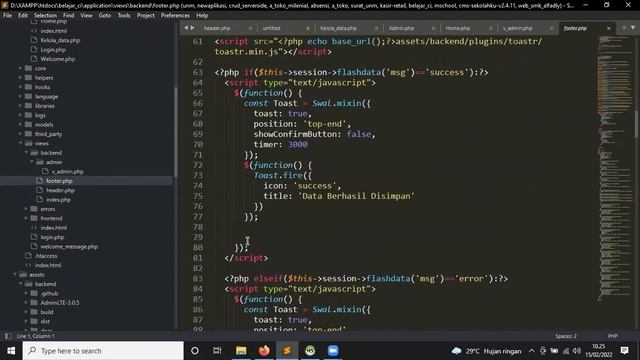Open the Windows Start menu
Image resolution: width=640 pixels, height=360 pixels.
[x=11, y=351]
